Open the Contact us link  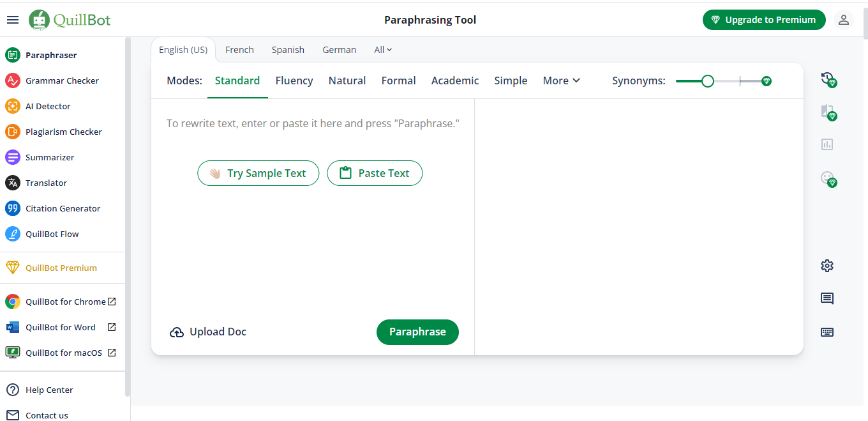(x=47, y=415)
